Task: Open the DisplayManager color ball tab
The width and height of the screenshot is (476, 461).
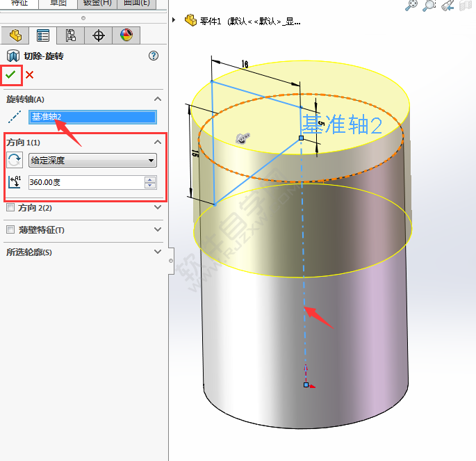Action: tap(126, 35)
